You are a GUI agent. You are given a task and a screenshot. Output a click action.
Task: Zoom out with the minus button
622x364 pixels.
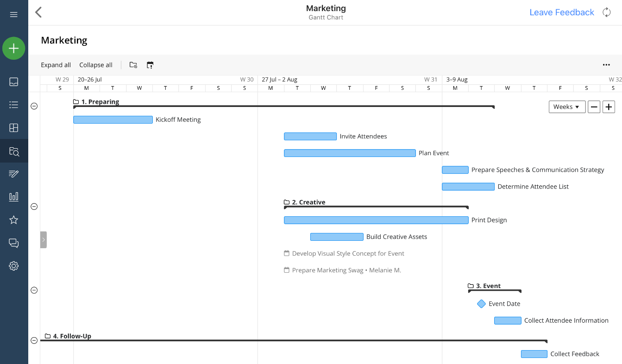tap(594, 107)
